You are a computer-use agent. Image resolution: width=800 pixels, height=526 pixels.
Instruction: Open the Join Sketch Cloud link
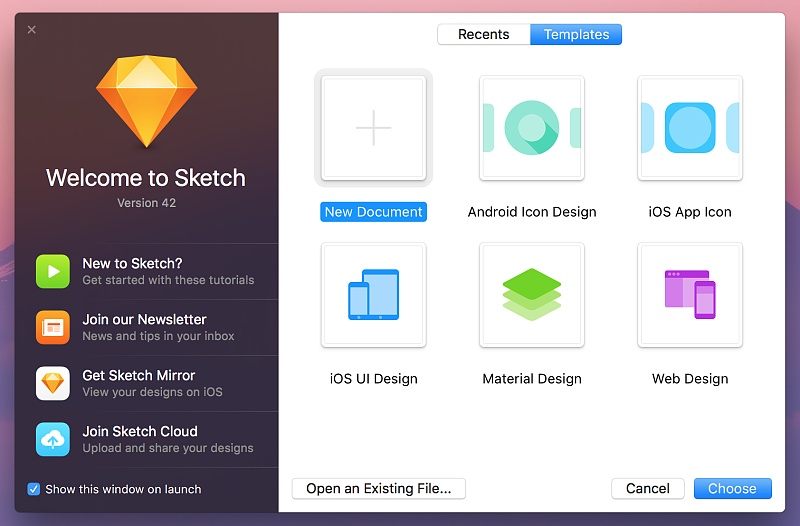[157, 439]
